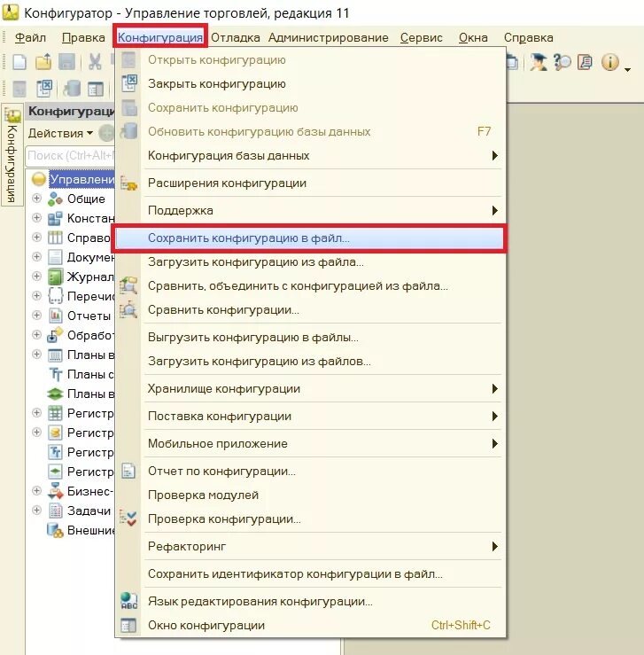Open the toolbar options small arrow

[627, 70]
